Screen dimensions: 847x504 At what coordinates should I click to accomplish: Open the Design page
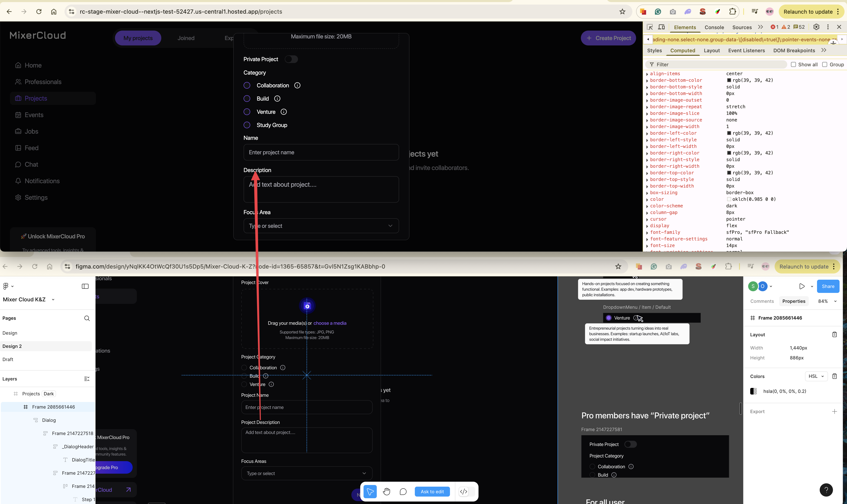pyautogui.click(x=10, y=333)
